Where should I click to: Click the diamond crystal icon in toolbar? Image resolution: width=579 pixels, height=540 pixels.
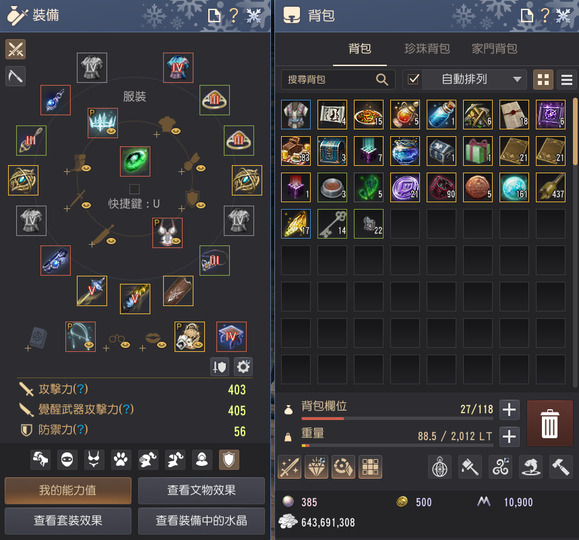click(x=316, y=467)
